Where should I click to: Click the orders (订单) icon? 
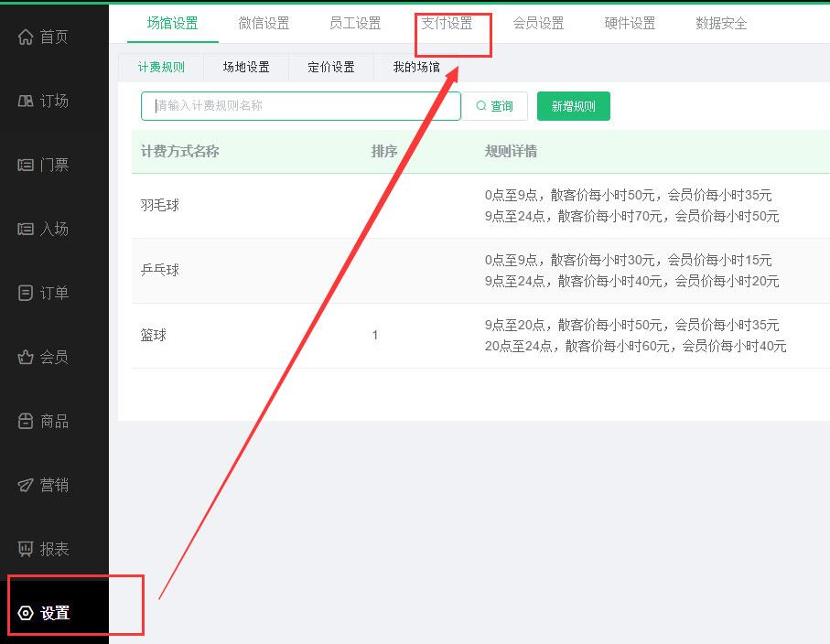click(26, 293)
